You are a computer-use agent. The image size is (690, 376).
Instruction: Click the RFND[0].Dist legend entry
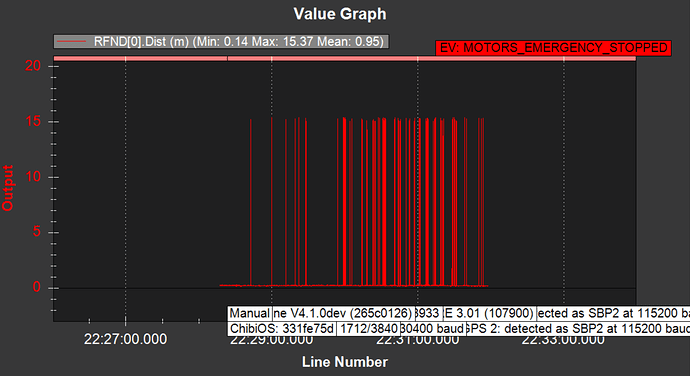click(221, 41)
